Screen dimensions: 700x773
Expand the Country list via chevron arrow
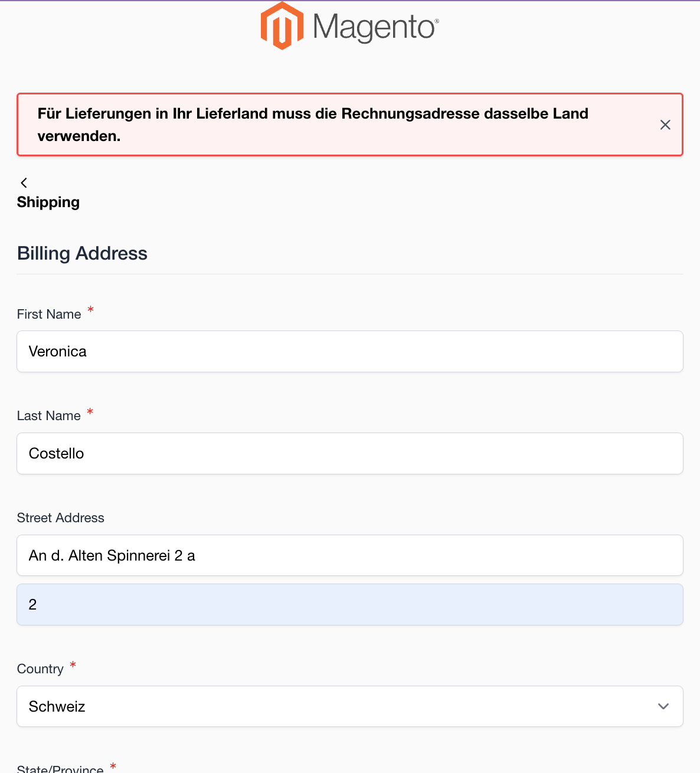click(x=663, y=706)
